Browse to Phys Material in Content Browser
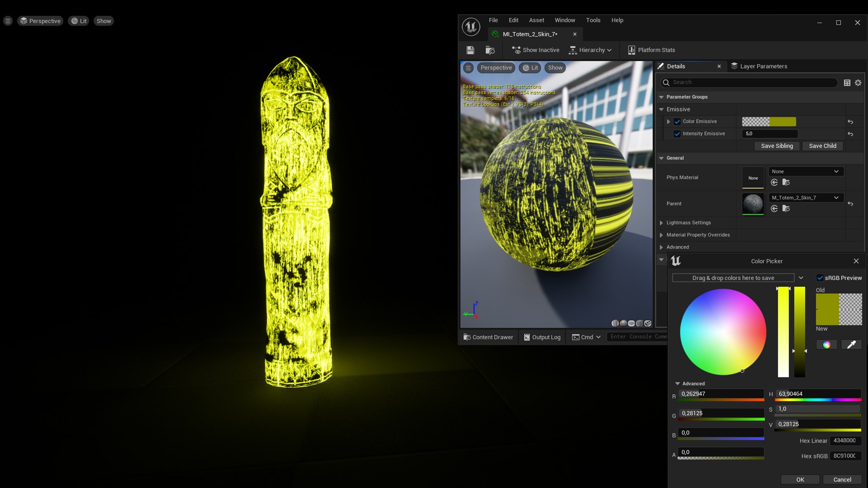Image resolution: width=868 pixels, height=488 pixels. point(786,183)
